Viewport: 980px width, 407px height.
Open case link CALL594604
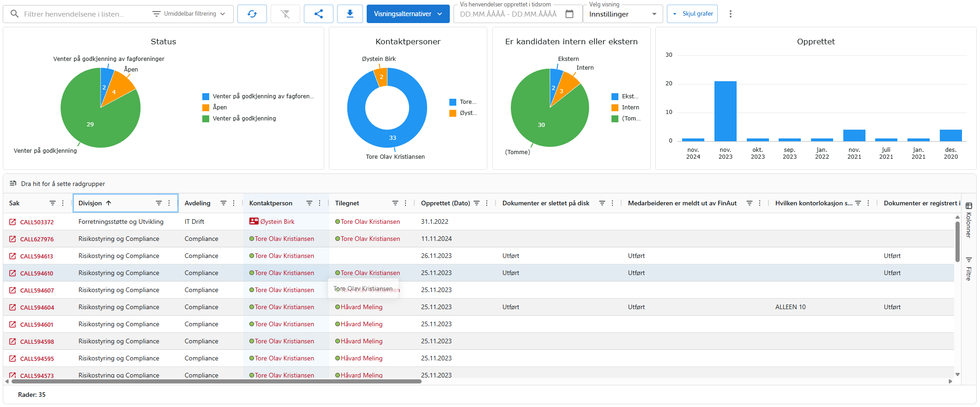point(37,307)
